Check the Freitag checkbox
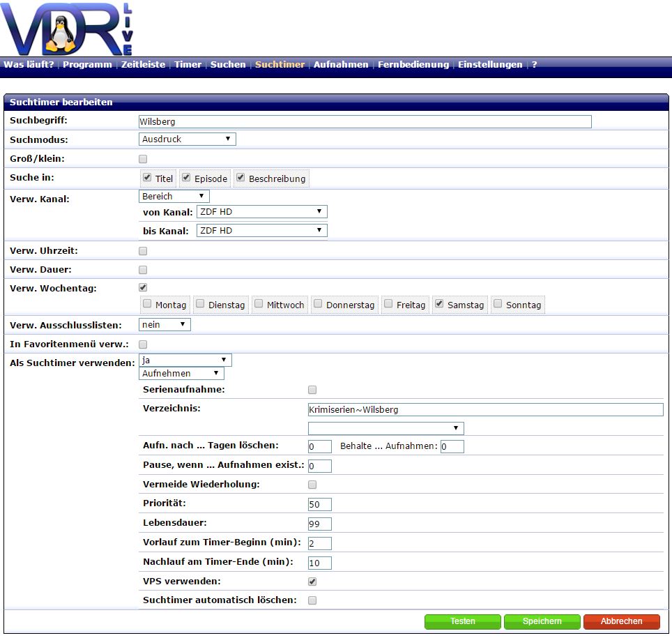The height and width of the screenshot is (638, 672). [x=388, y=303]
